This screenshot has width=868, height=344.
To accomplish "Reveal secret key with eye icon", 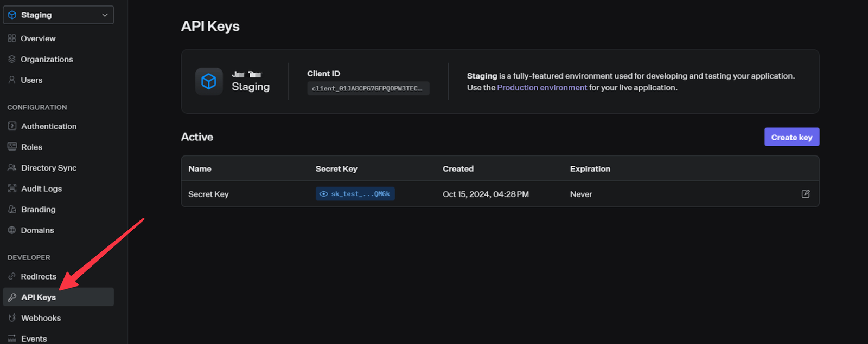I will click(324, 194).
